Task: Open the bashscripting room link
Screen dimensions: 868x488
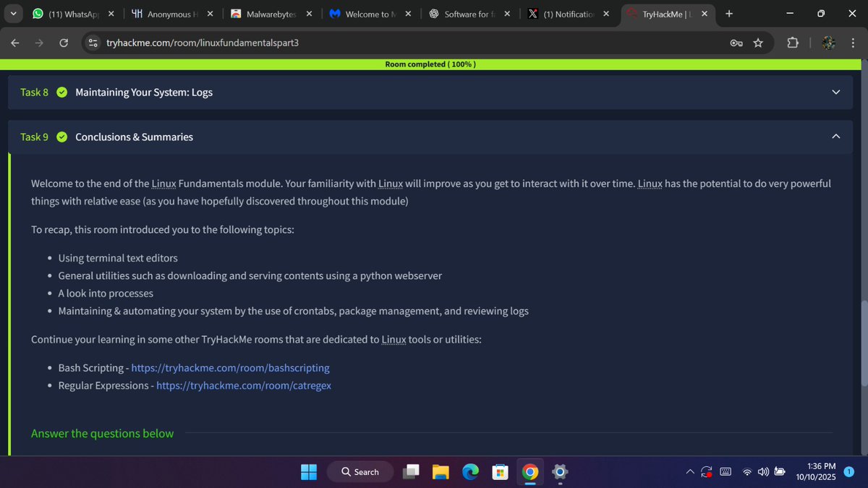Action: click(x=230, y=367)
